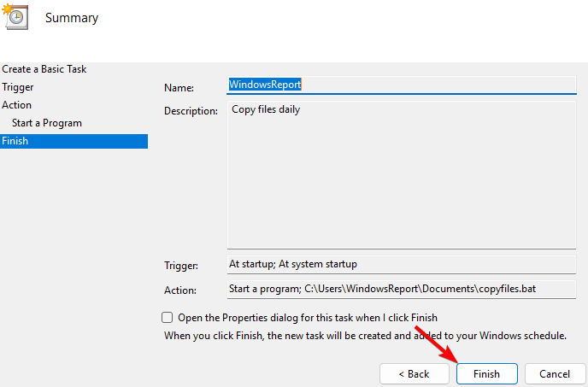Click the task wizard clock icon
This screenshot has height=387, width=588.
[16, 15]
